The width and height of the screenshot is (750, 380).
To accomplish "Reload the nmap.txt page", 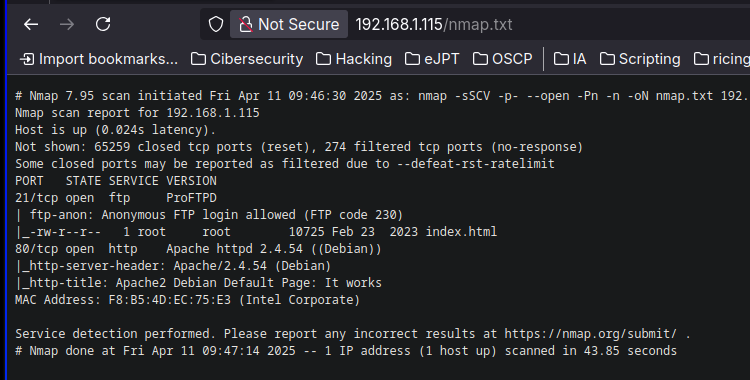I will (103, 24).
